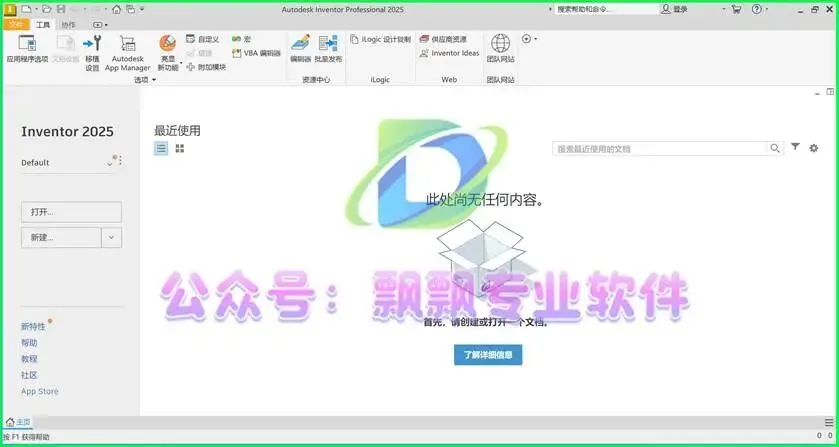The height and width of the screenshot is (447, 839).
Task: Click the document tabs menu icon at bottom right
Action: (x=828, y=422)
